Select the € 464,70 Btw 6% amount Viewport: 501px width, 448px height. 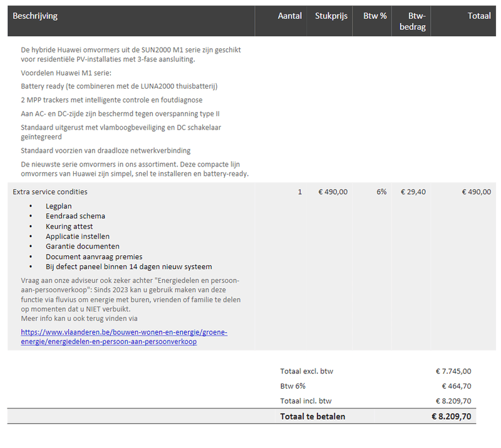(457, 386)
